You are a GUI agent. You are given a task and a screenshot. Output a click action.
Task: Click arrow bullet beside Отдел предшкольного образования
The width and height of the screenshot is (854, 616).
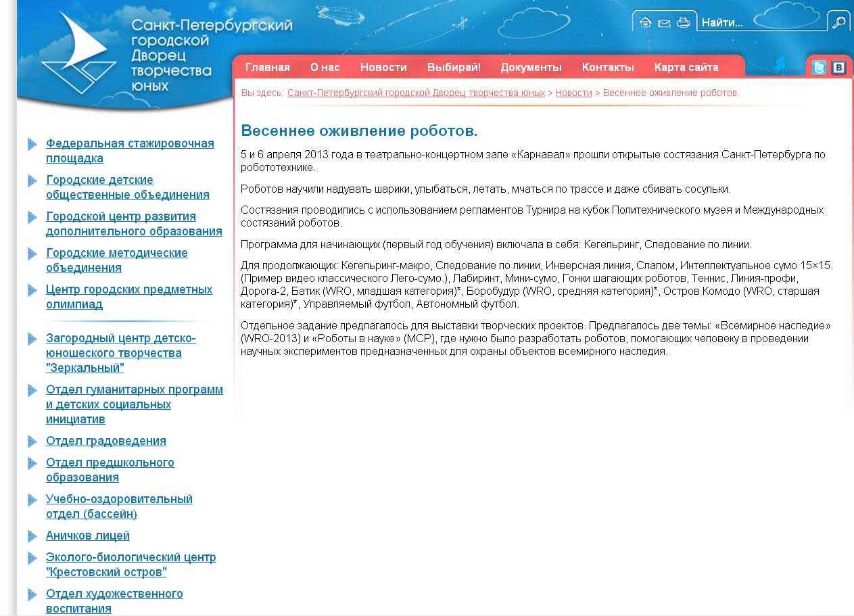(32, 463)
